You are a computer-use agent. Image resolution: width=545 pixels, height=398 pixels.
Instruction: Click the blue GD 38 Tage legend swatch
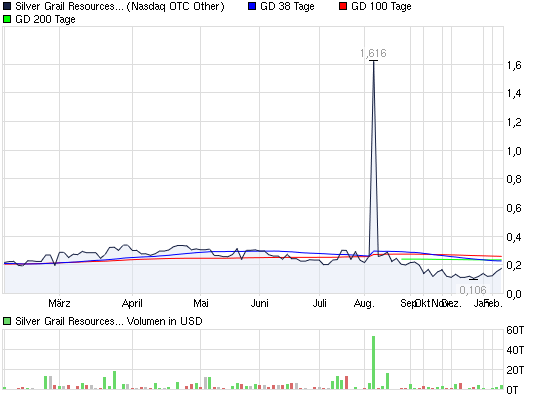pyautogui.click(x=252, y=6)
